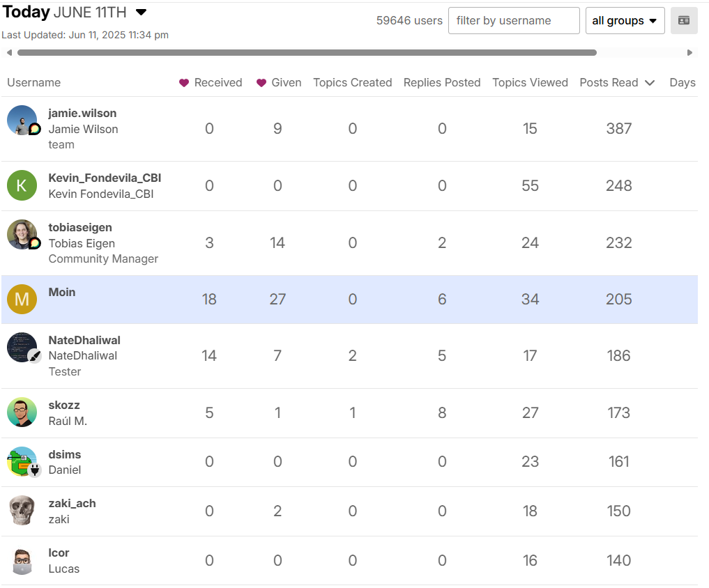Viewport: 709px width, 588px height.
Task: Sort by Replies Posted column
Action: point(442,82)
